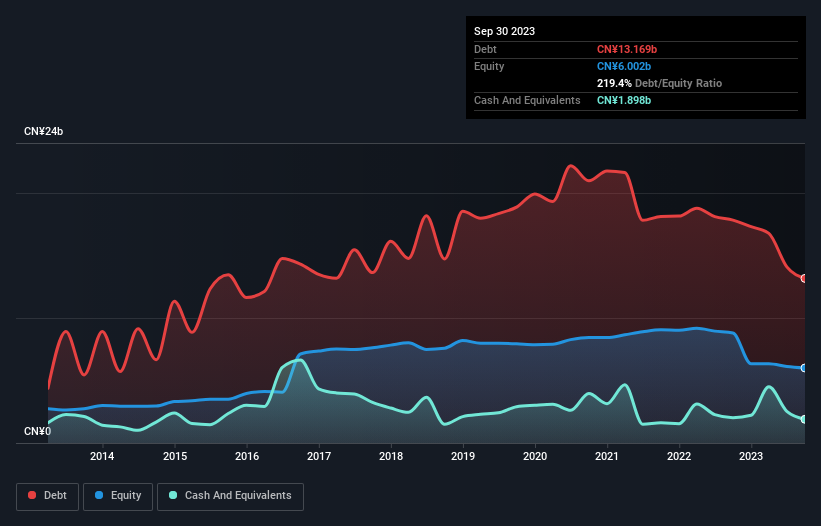Toggle the Cash And Equivalents legend button

230,496
